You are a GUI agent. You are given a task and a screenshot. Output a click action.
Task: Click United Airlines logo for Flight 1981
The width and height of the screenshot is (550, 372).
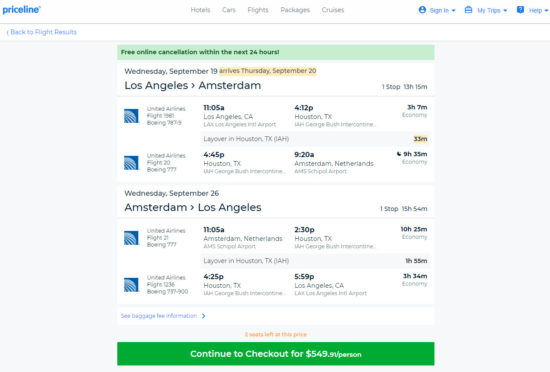point(131,116)
